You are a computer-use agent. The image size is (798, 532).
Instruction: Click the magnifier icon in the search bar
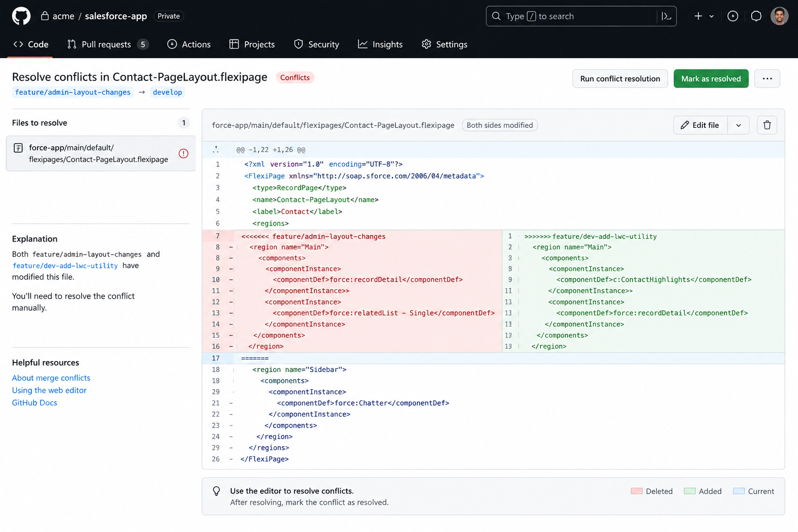pyautogui.click(x=496, y=16)
